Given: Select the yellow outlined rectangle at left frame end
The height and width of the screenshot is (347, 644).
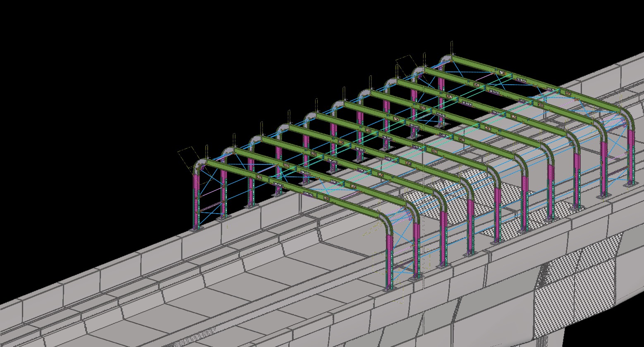Looking at the screenshot, I should 187,156.
